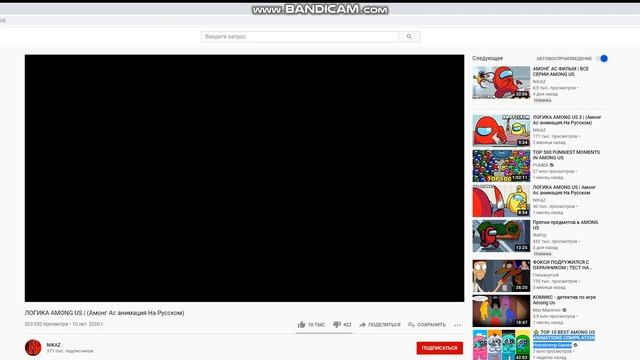This screenshot has height=360, width=640.
Task: Click the 10 окт. 2020 view count line
Action: click(64, 324)
